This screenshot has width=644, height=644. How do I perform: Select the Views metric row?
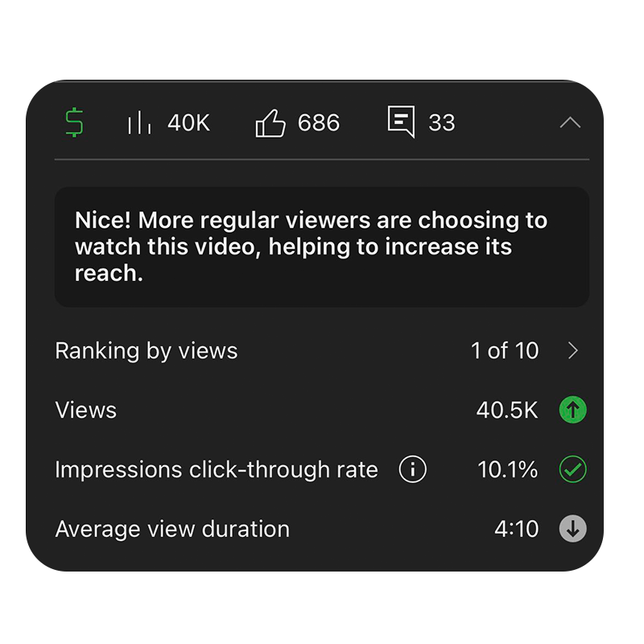coord(321,410)
